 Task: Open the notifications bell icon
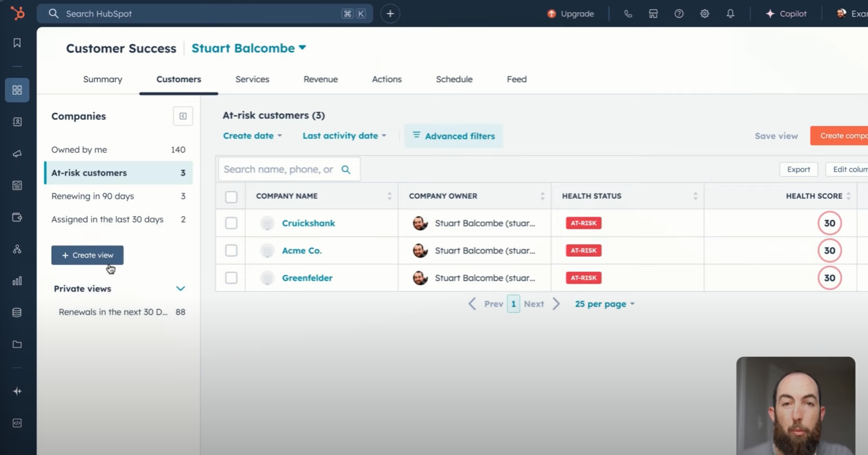click(x=730, y=14)
